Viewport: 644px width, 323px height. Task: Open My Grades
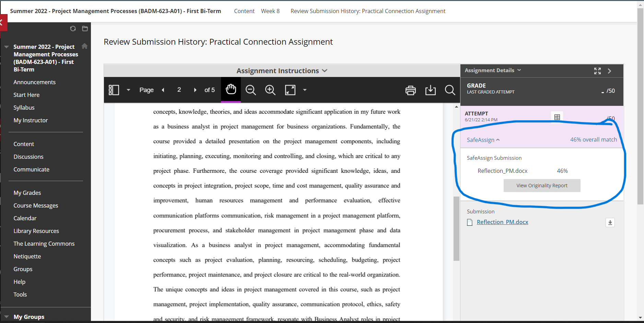coord(27,193)
